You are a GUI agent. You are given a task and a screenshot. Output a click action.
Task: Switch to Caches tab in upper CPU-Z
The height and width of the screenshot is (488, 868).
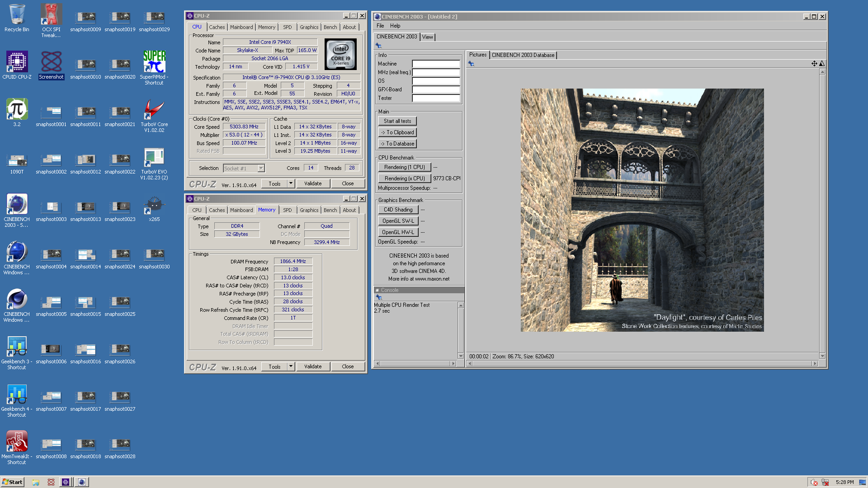tap(217, 27)
